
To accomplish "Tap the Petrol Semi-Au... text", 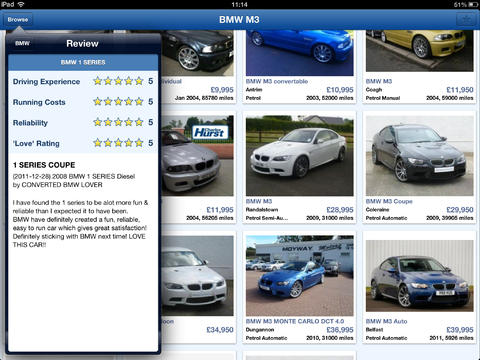I will point(267,218).
